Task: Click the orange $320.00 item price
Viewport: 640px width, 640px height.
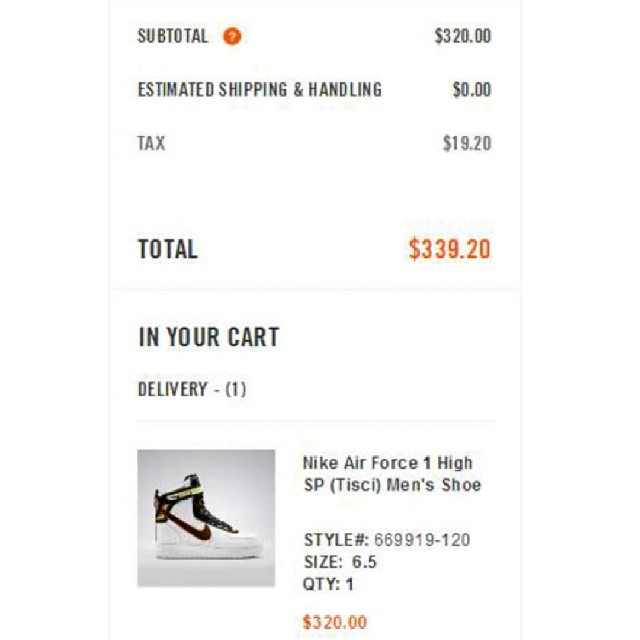Action: pos(334,622)
